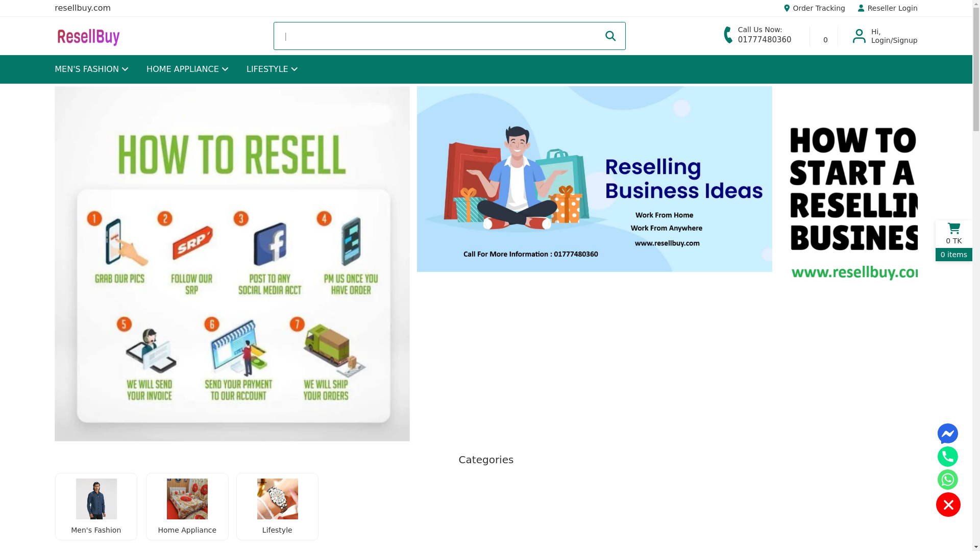Open the Order Tracking link

(x=814, y=8)
